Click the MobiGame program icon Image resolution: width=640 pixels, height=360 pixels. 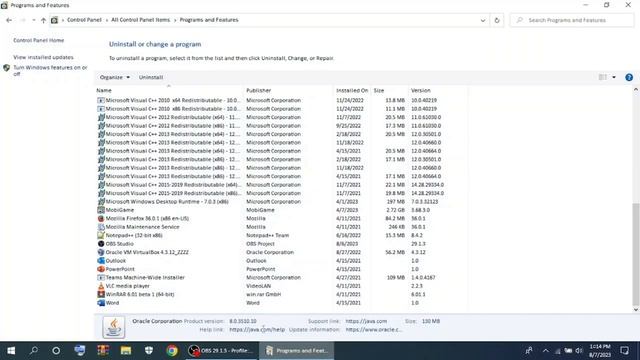[101, 210]
